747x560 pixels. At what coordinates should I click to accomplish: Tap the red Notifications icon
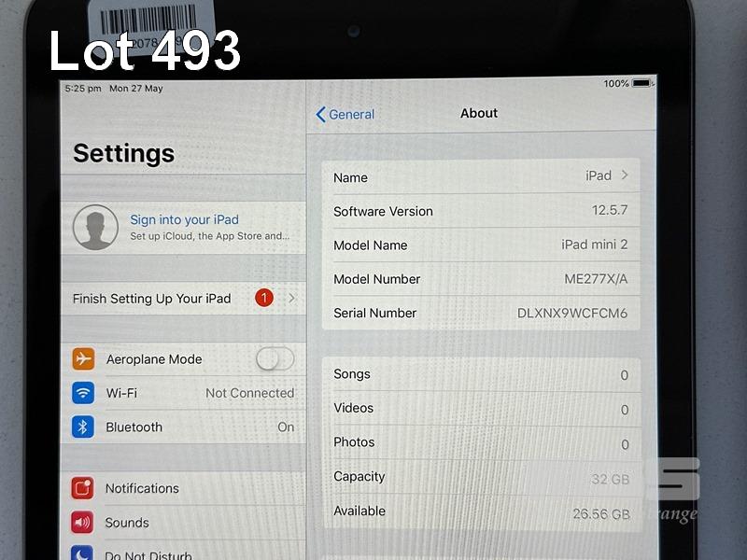coord(83,488)
